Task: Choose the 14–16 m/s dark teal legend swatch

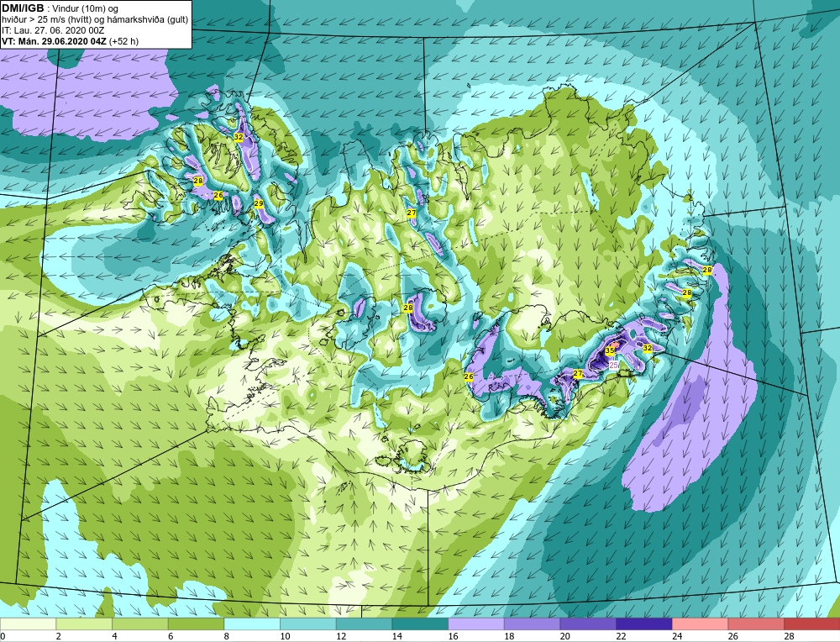Action: (x=420, y=624)
